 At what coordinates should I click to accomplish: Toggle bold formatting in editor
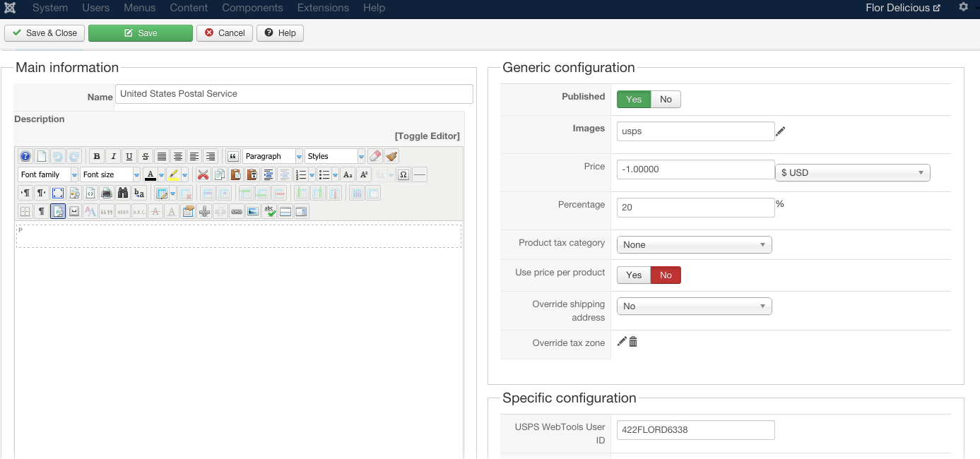[97, 156]
